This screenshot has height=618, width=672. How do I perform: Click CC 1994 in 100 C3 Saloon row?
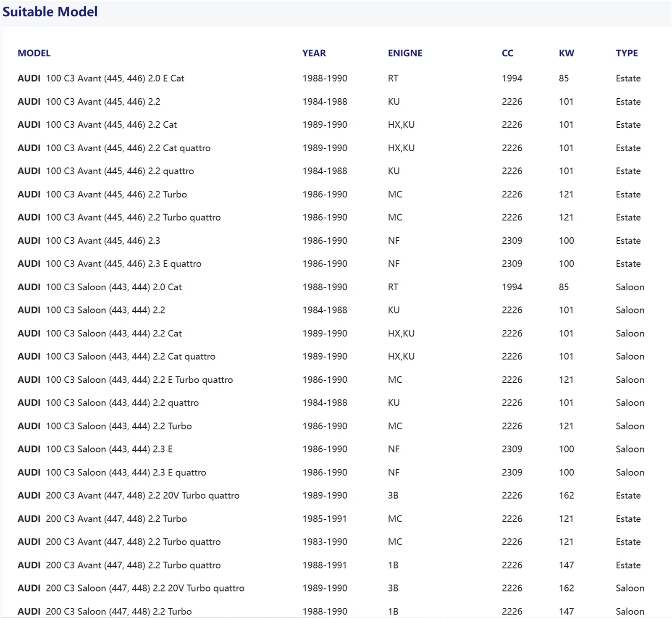coord(512,287)
